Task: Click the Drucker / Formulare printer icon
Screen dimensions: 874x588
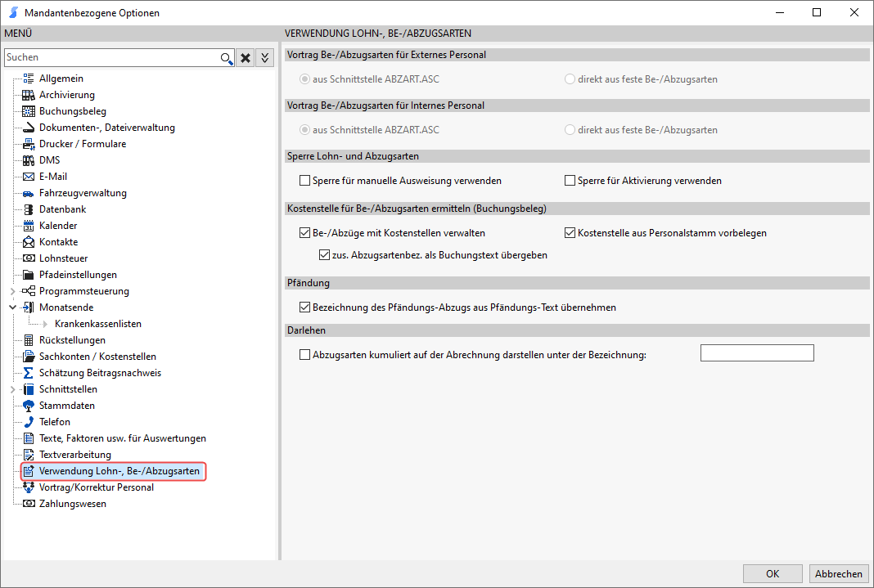Action: click(x=29, y=144)
